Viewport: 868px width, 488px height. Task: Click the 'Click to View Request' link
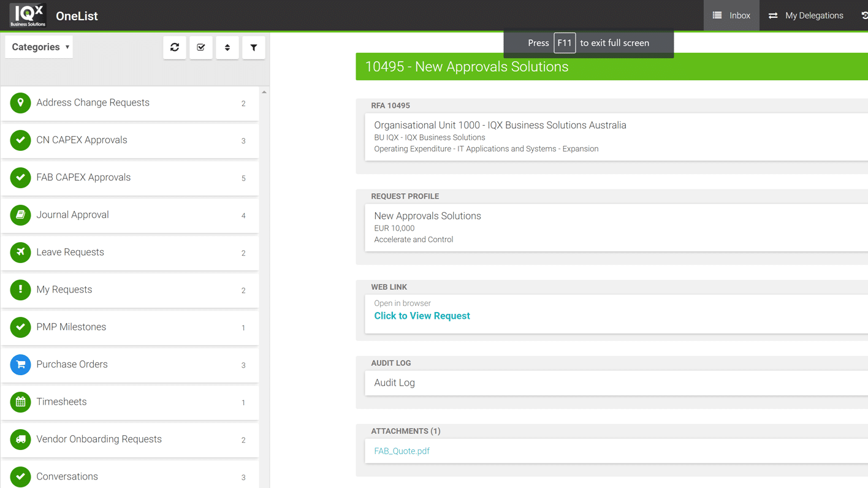(x=422, y=316)
